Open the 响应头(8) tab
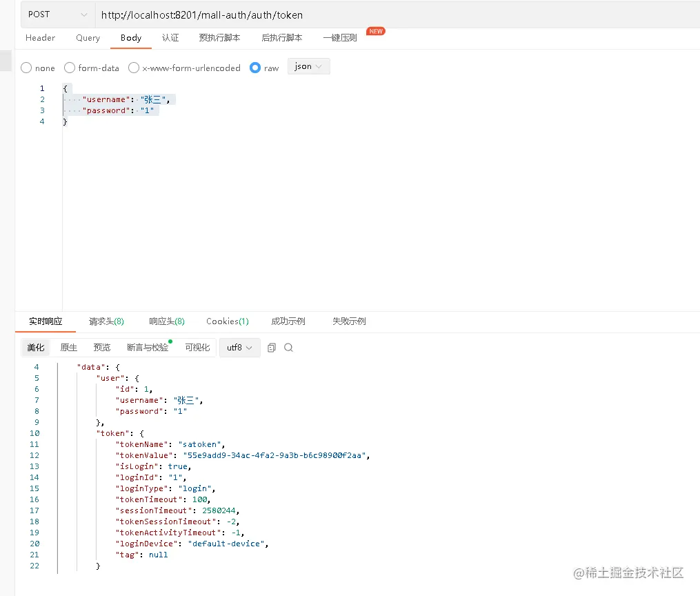The height and width of the screenshot is (596, 700). click(166, 321)
